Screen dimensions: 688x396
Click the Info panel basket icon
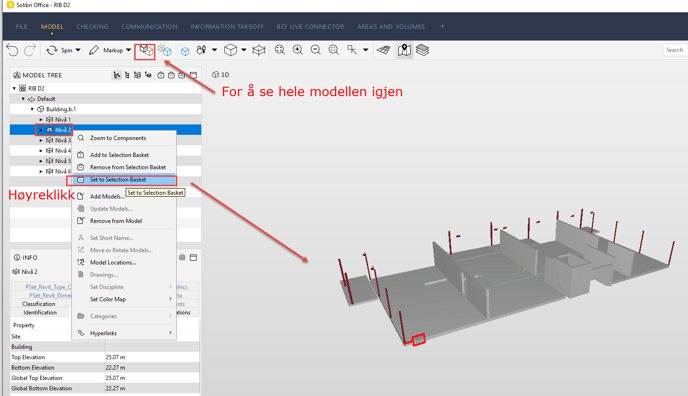pyautogui.click(x=182, y=257)
